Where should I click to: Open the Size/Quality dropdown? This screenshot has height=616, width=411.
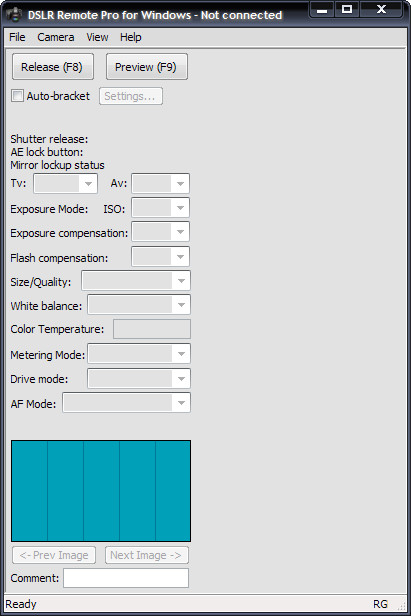pyautogui.click(x=136, y=280)
